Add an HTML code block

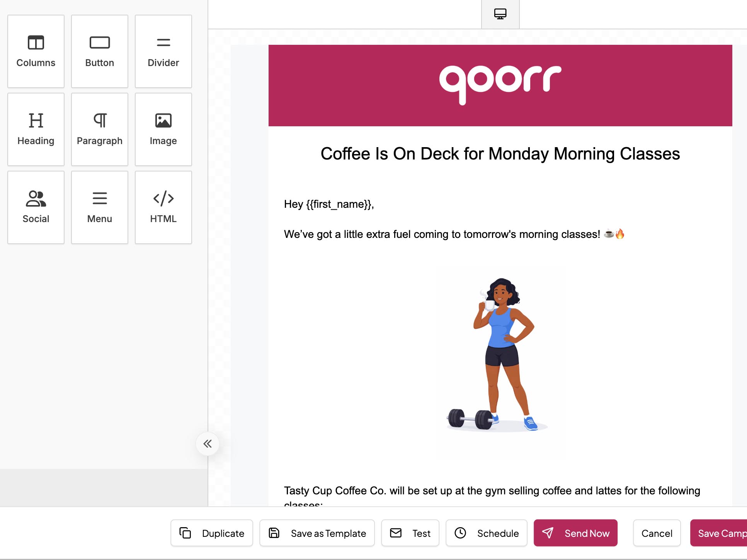pyautogui.click(x=163, y=207)
